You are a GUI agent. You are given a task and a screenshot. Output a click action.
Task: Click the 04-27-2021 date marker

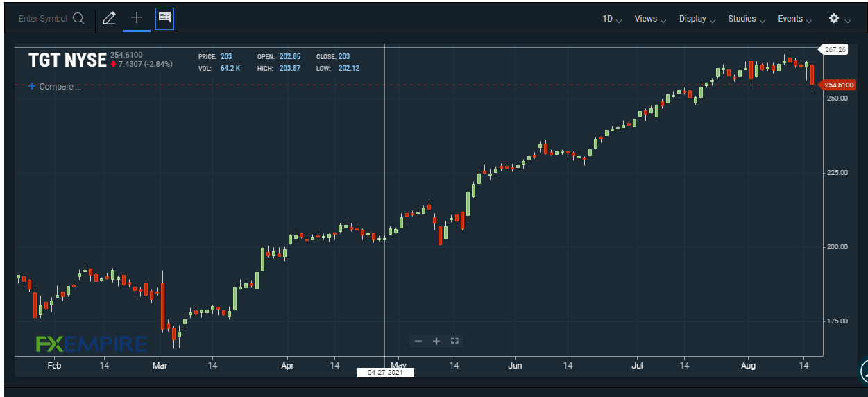[x=385, y=372]
